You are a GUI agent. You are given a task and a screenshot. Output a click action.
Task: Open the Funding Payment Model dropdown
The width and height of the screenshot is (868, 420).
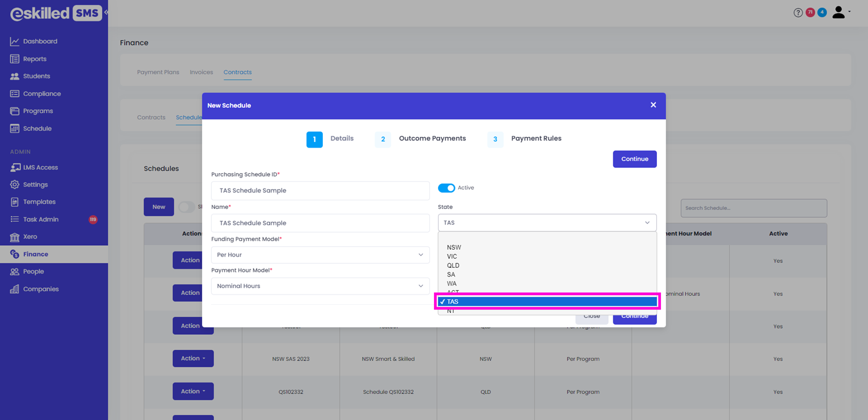(320, 255)
